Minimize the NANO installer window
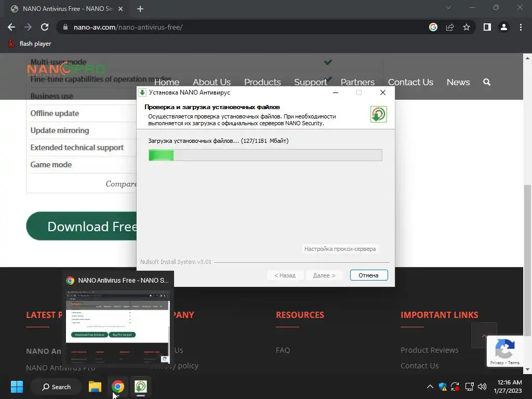The width and height of the screenshot is (532, 399). click(x=336, y=92)
